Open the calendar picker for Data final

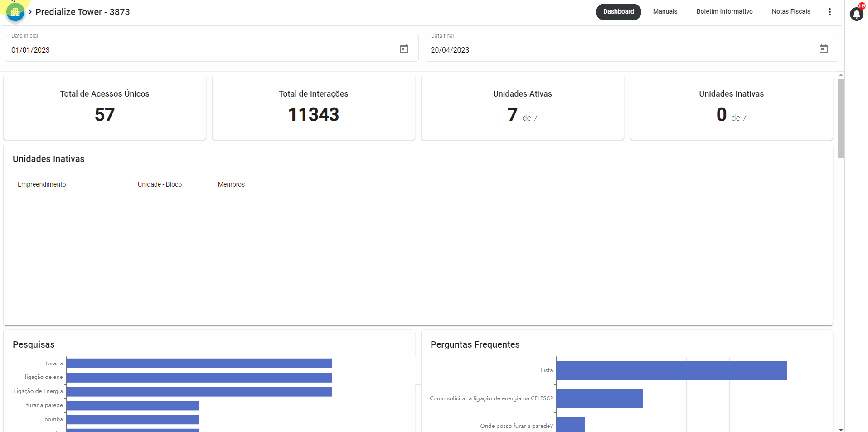pos(824,48)
